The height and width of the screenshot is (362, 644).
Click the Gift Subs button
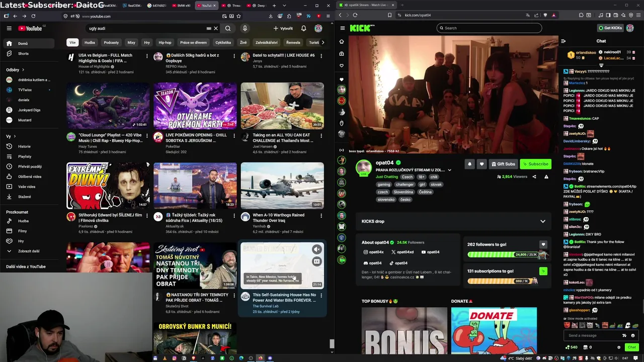coord(503,164)
